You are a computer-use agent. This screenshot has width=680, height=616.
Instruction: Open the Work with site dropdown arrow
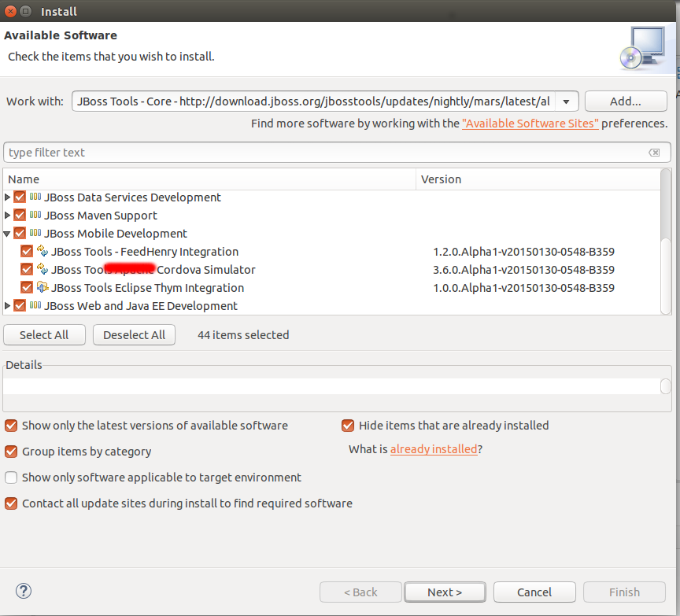(567, 101)
